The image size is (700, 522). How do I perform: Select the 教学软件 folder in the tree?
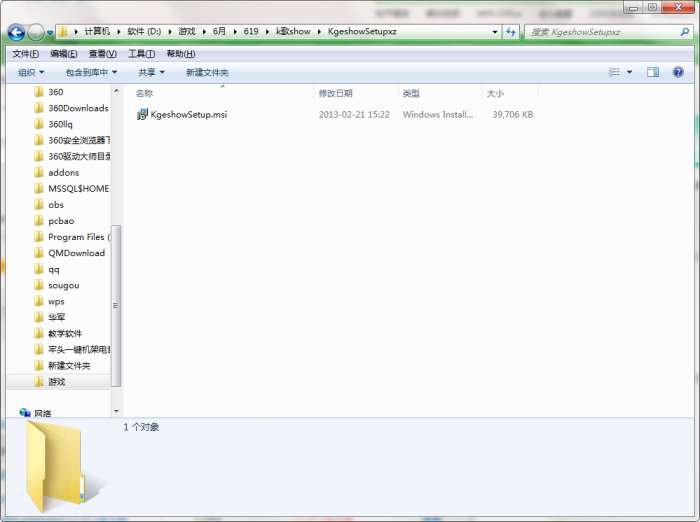[65, 334]
